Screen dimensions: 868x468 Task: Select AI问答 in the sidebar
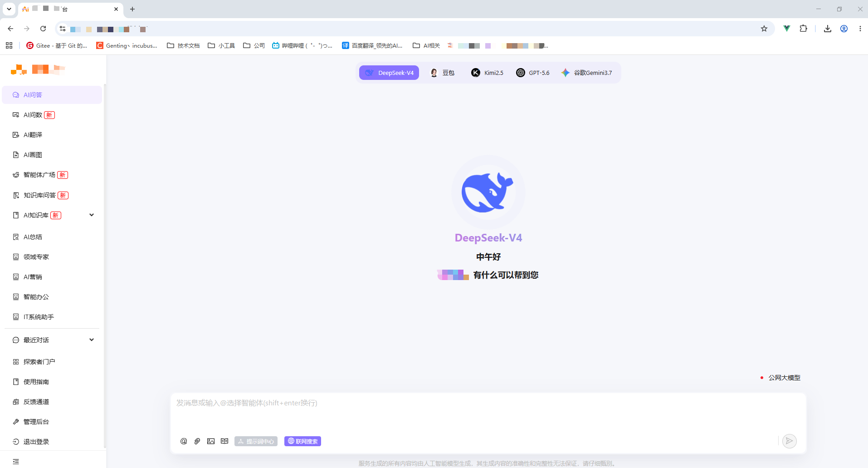tap(52, 95)
